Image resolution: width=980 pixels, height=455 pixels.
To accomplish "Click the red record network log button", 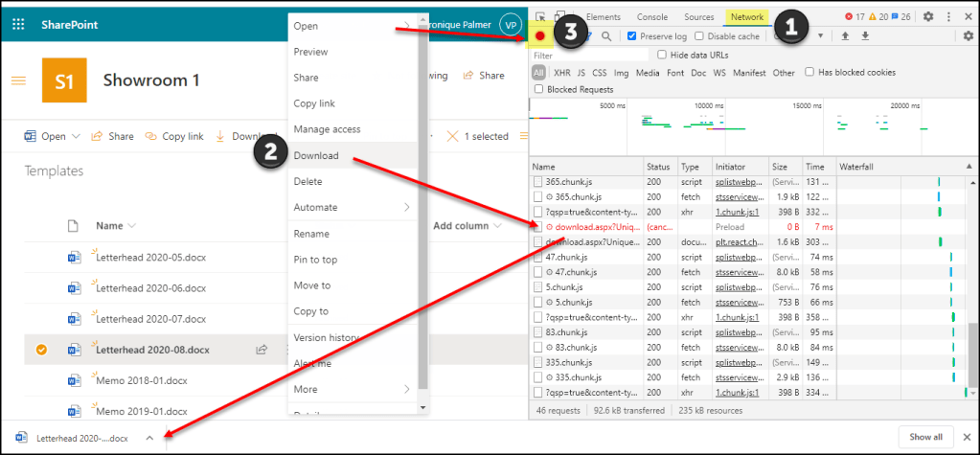I will (x=540, y=36).
